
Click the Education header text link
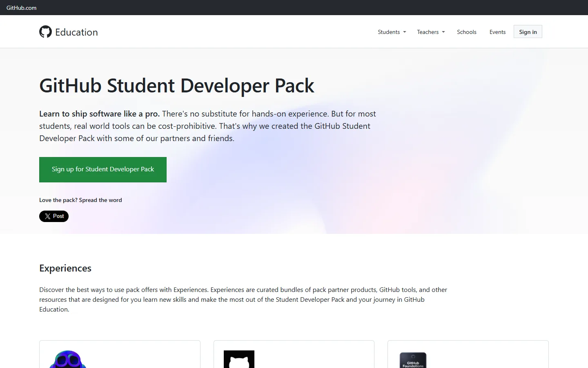coord(76,32)
